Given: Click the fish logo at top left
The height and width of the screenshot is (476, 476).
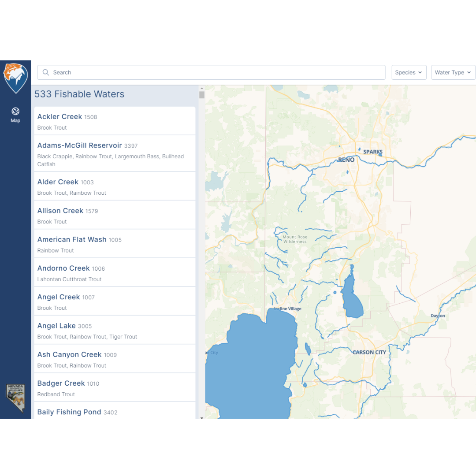Looking at the screenshot, I should click(15, 78).
